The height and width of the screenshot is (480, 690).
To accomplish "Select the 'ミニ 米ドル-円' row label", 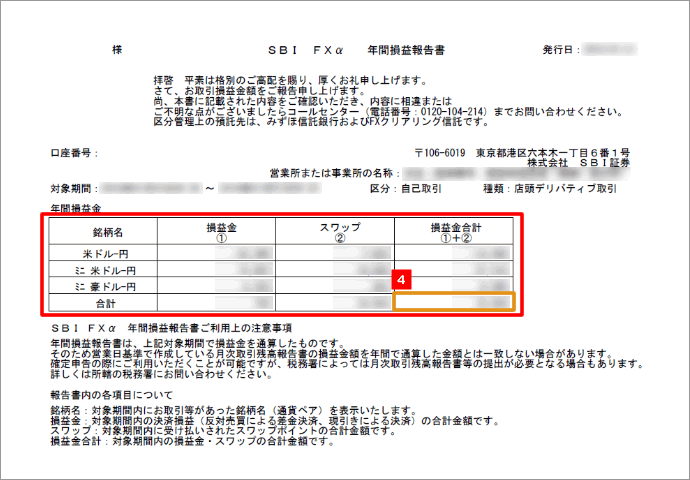I will click(106, 270).
